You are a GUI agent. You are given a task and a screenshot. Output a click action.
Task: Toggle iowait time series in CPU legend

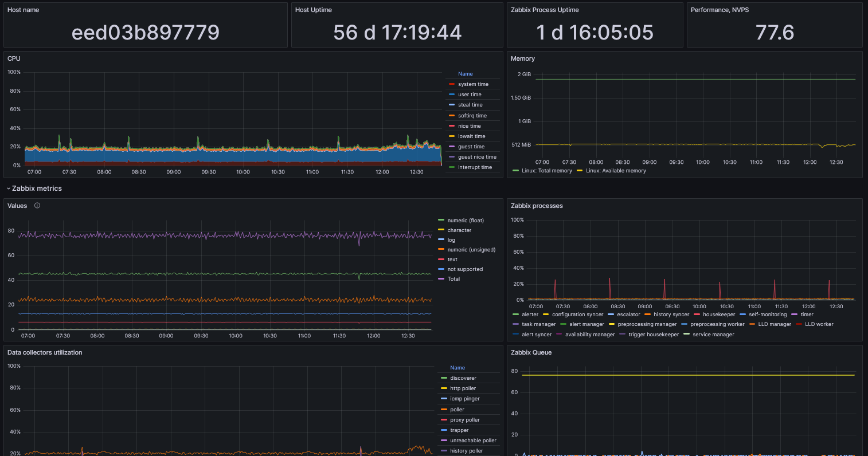pyautogui.click(x=471, y=136)
